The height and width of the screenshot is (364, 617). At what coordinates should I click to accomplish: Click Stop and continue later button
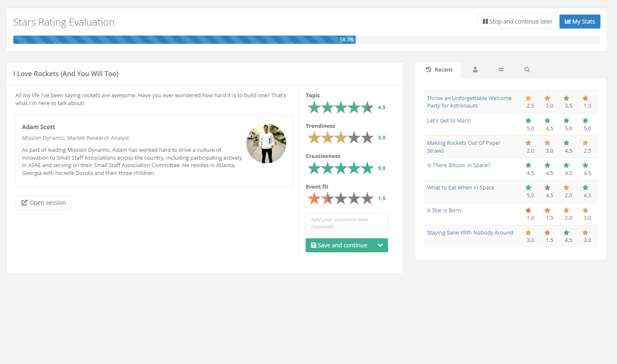pyautogui.click(x=517, y=22)
